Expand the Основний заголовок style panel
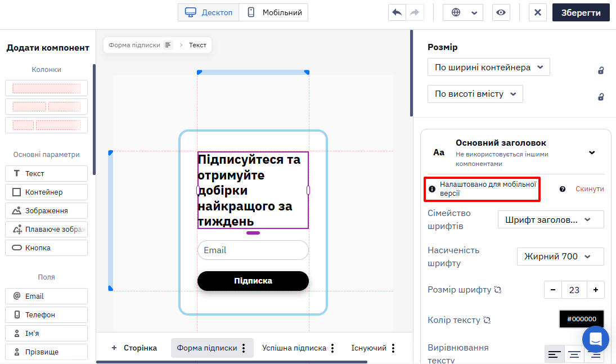Viewport: 616px width, 364px height. click(x=592, y=152)
